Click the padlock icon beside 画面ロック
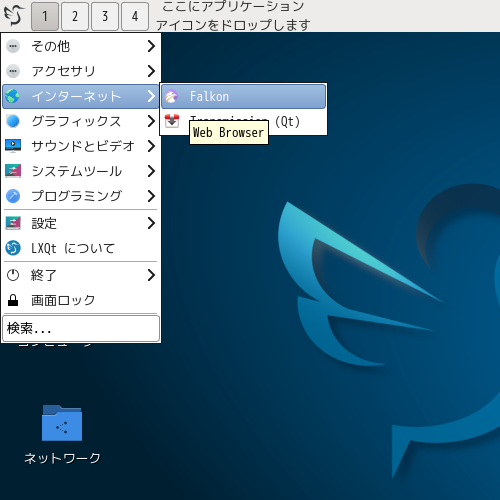 pos(13,300)
